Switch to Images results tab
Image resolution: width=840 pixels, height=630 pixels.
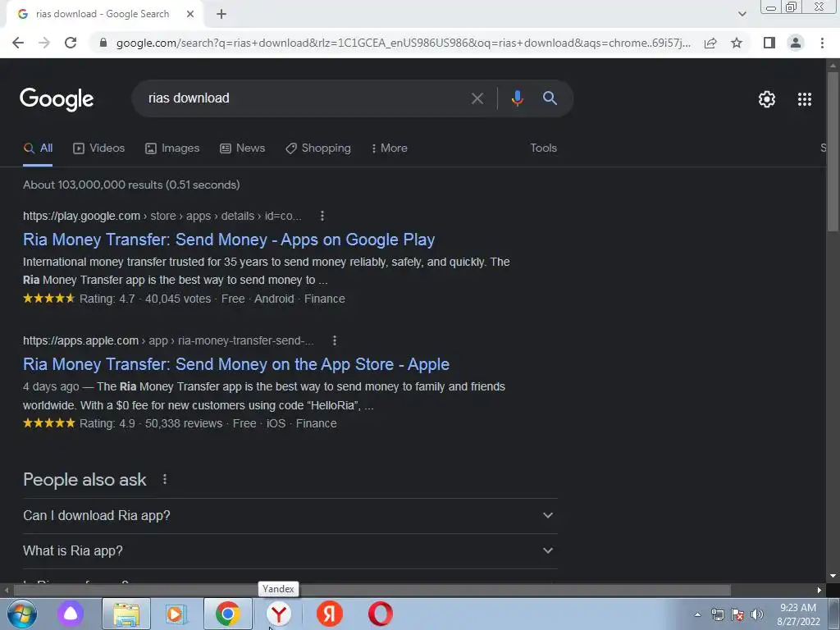(172, 148)
